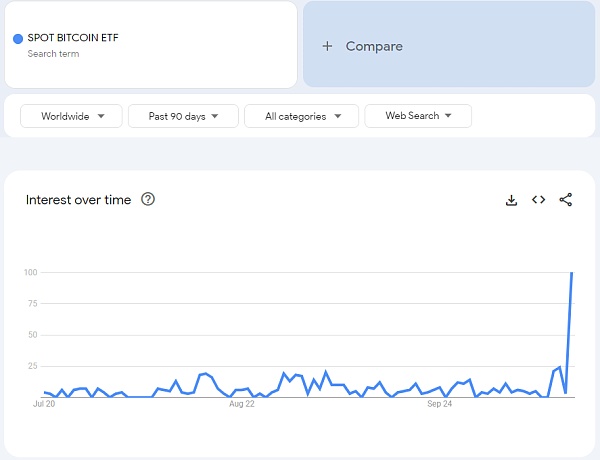The width and height of the screenshot is (600, 460).
Task: Open the Web Search type dropdown
Action: pos(418,116)
